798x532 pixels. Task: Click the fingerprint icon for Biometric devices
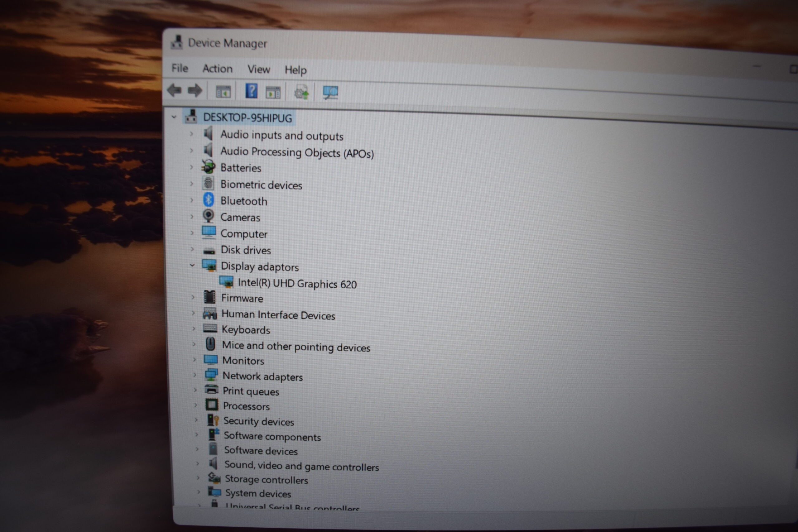coord(208,183)
